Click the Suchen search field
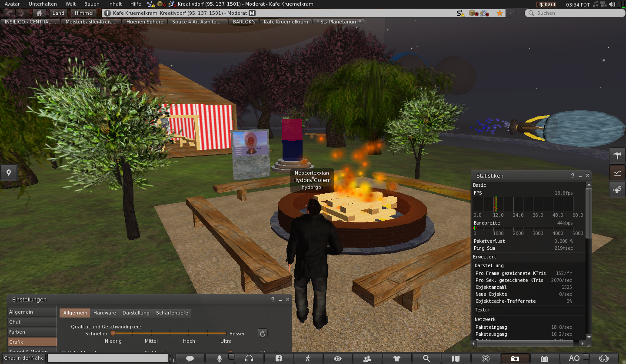Viewport: 626px width, 364px height. (x=574, y=13)
